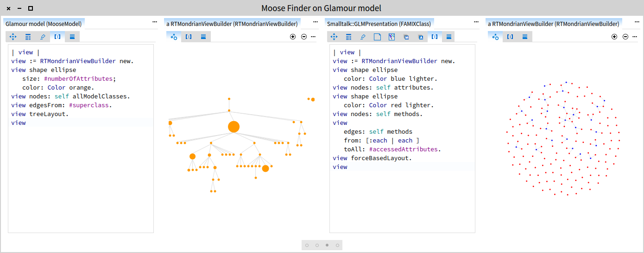644x253 pixels.
Task: Open the Glamour model pane's top-right ellipsis menu
Action: (155, 22)
